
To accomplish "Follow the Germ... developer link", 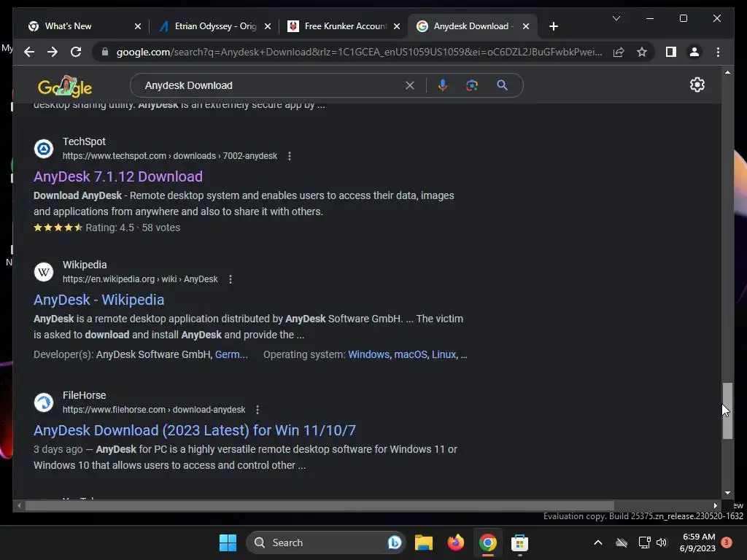I will tap(231, 355).
